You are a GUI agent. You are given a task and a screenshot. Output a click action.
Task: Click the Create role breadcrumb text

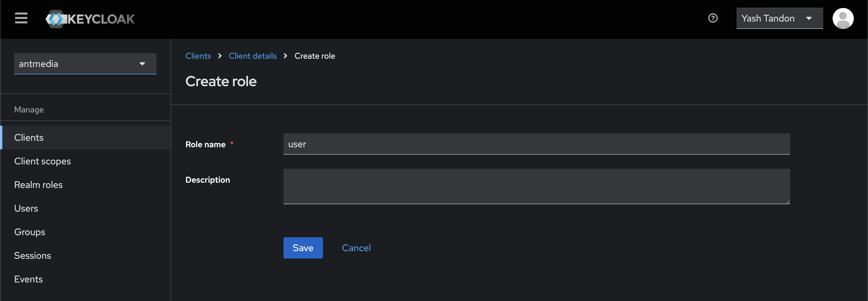point(315,56)
